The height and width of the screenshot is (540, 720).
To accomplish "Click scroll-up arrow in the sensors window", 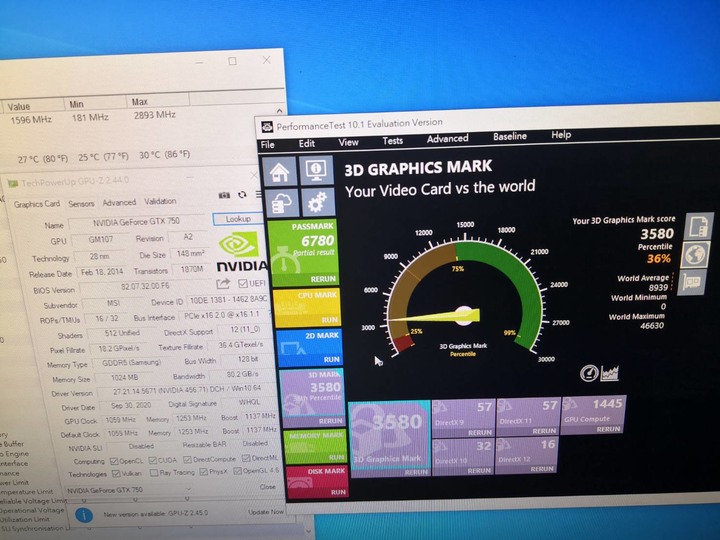I will 280,111.
